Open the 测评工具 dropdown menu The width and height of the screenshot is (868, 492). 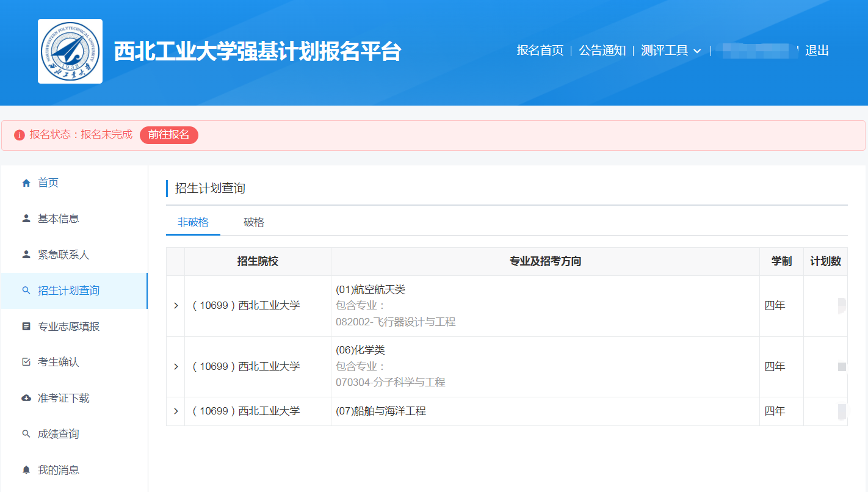click(671, 51)
